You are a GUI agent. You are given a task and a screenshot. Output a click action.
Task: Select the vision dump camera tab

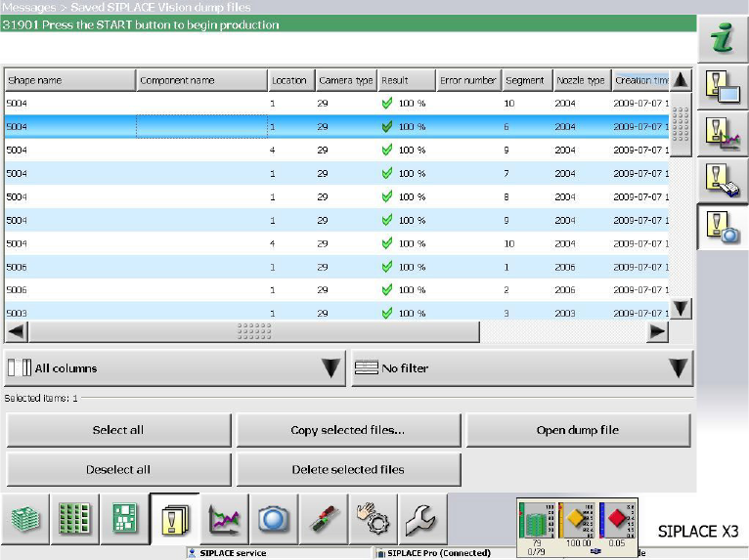(723, 227)
